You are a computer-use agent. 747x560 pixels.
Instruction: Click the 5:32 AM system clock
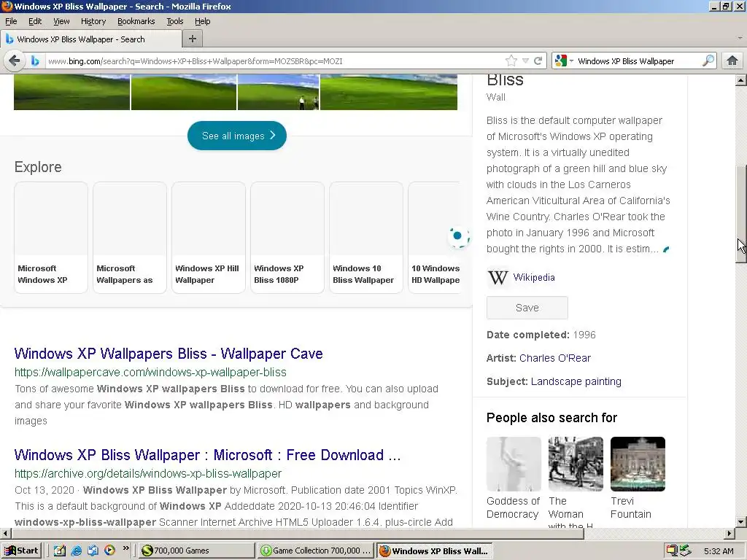[x=719, y=551]
